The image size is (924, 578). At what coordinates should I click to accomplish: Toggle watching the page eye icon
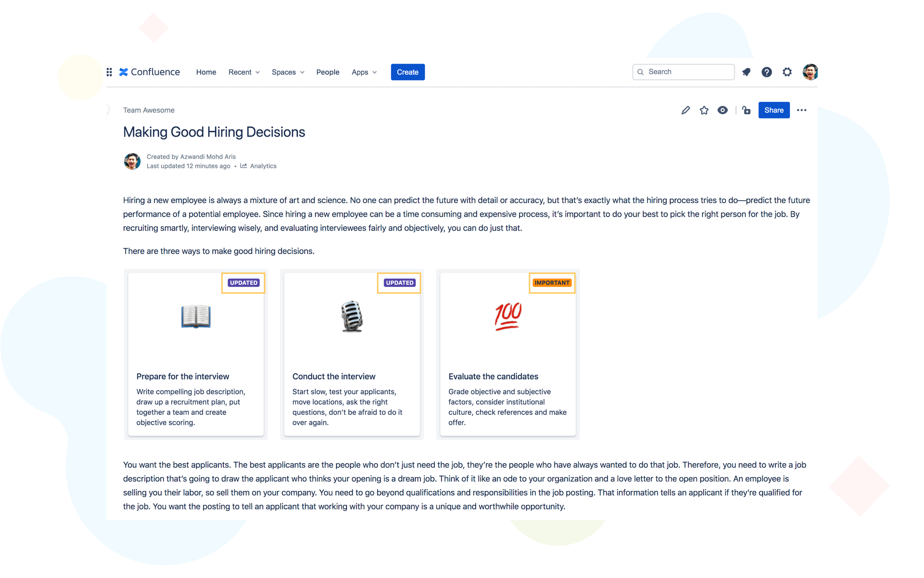pos(723,110)
